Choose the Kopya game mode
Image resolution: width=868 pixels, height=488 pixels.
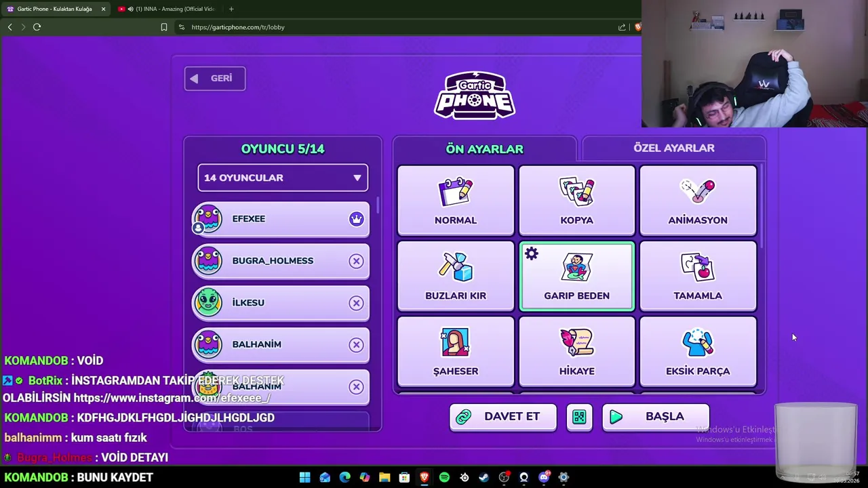pyautogui.click(x=576, y=201)
